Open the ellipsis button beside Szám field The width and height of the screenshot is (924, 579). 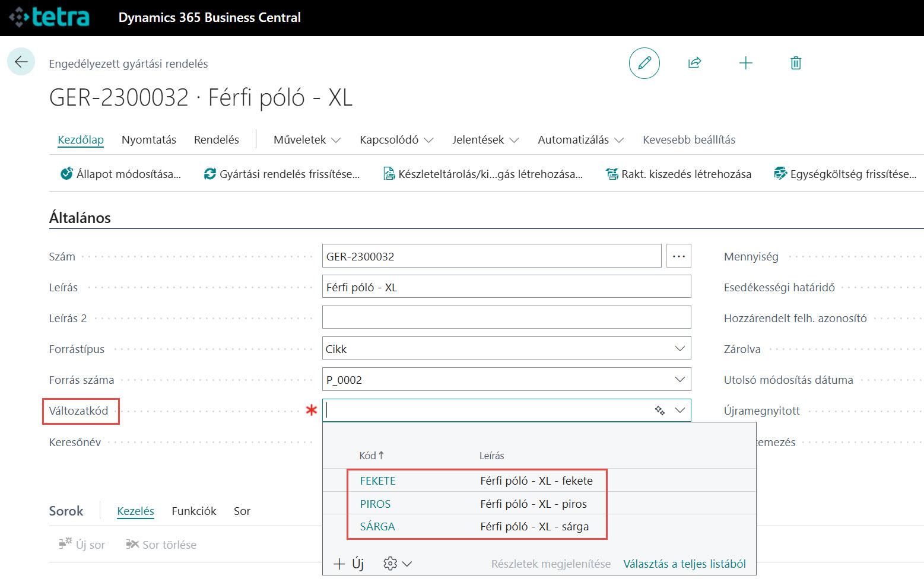coord(678,256)
